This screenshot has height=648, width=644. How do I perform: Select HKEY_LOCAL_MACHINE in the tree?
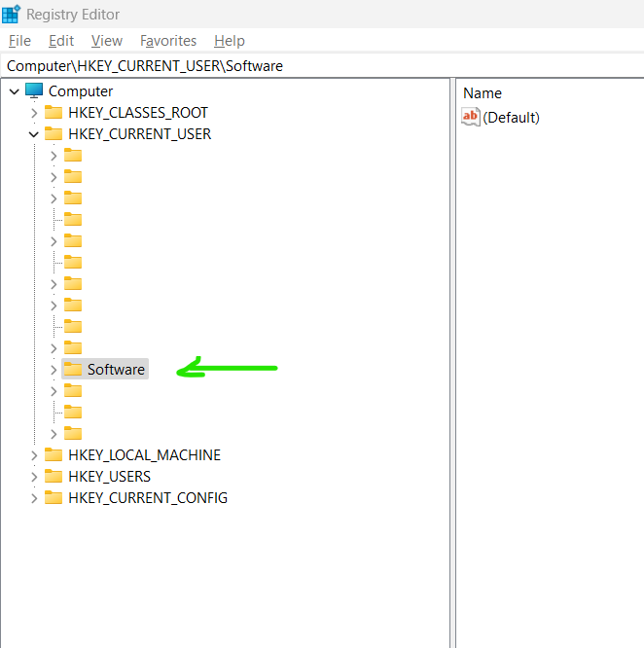point(145,455)
